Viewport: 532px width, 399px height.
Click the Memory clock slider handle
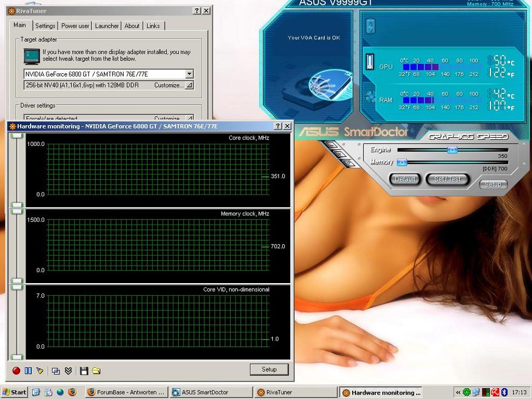click(x=402, y=162)
